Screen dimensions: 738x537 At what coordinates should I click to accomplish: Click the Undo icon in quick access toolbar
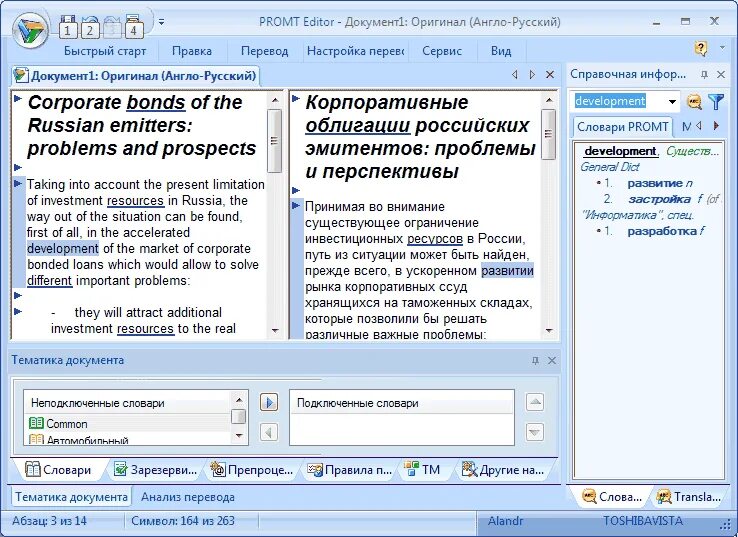[x=90, y=27]
